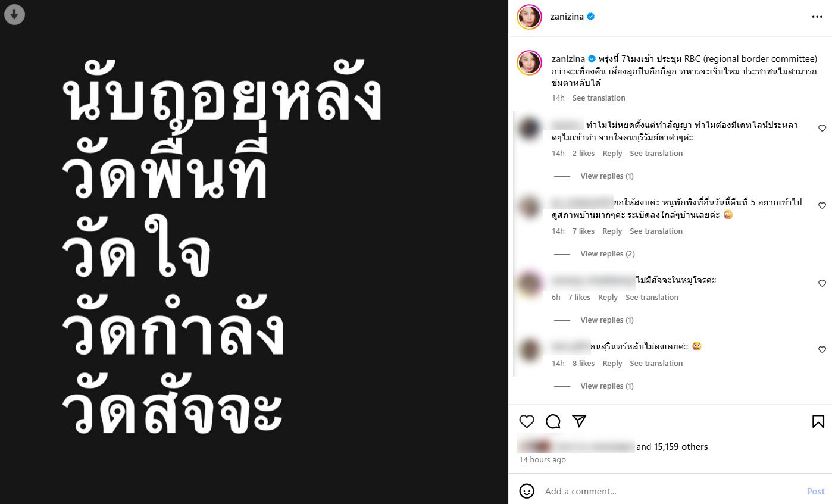This screenshot has width=832, height=504.
Task: Click See translation under the post caption
Action: (599, 98)
